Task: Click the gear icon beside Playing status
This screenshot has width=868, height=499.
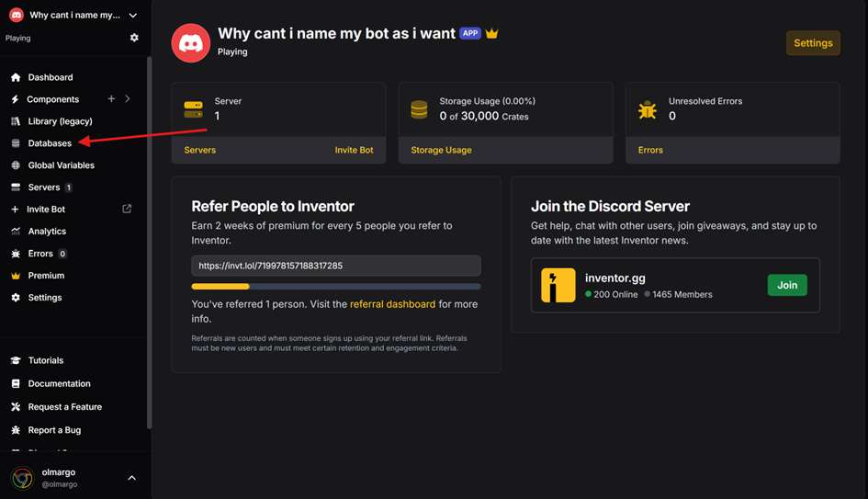Action: [134, 38]
